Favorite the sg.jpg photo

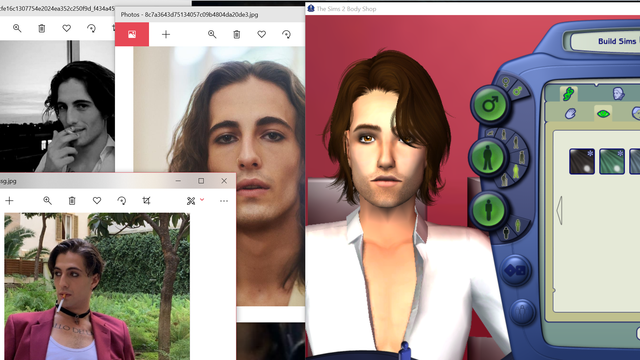pos(97,200)
